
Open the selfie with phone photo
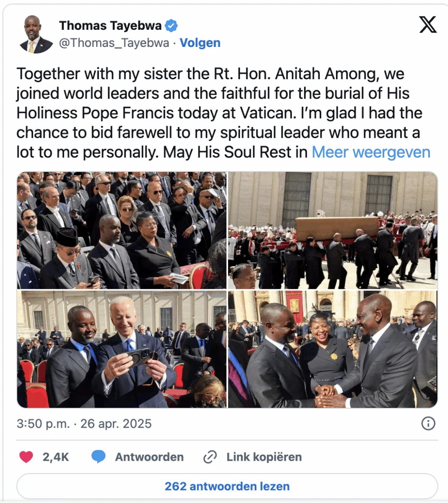point(122,349)
